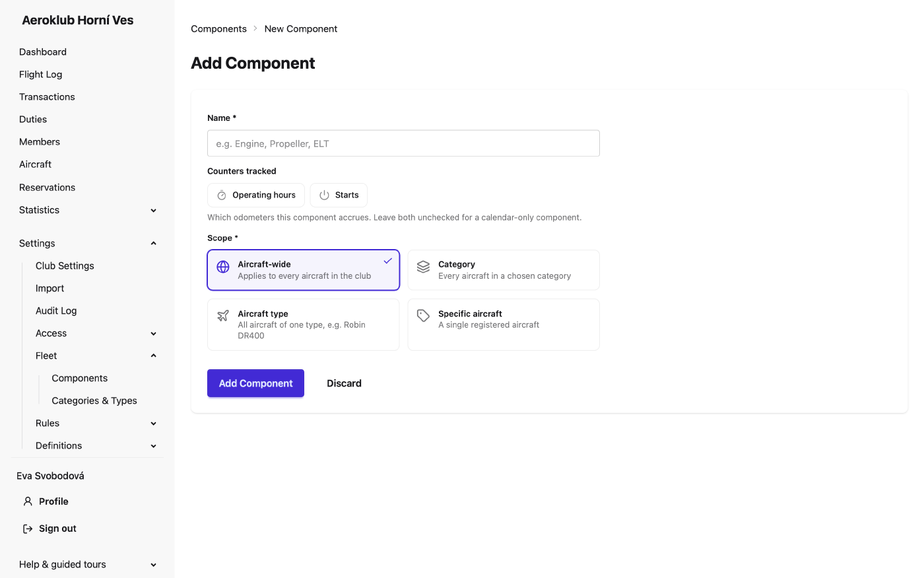Image resolution: width=924 pixels, height=578 pixels.
Task: Click the person icon next to Profile
Action: pos(28,501)
